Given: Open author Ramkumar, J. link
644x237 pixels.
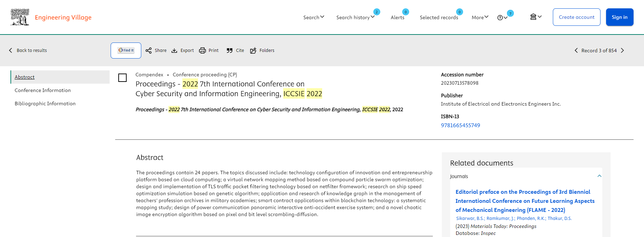Looking at the screenshot, I should (x=501, y=219).
